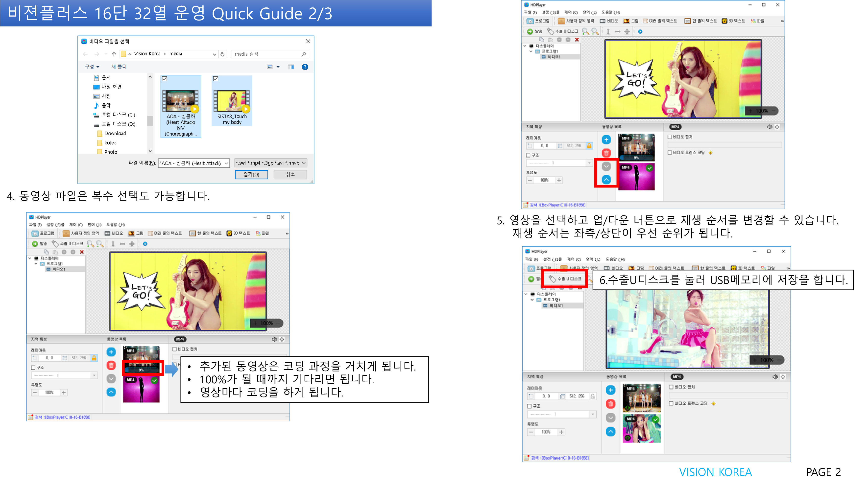Click the media 검색 search field

[270, 54]
